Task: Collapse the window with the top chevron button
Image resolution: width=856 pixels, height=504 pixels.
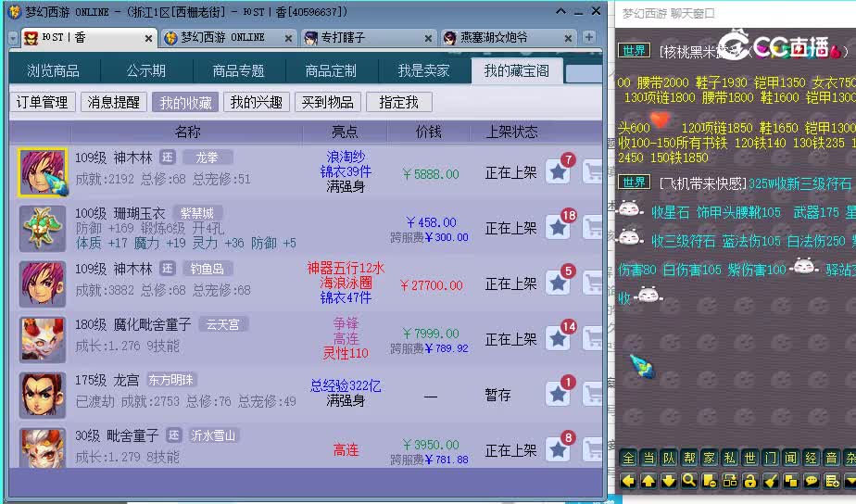Action: click(560, 11)
